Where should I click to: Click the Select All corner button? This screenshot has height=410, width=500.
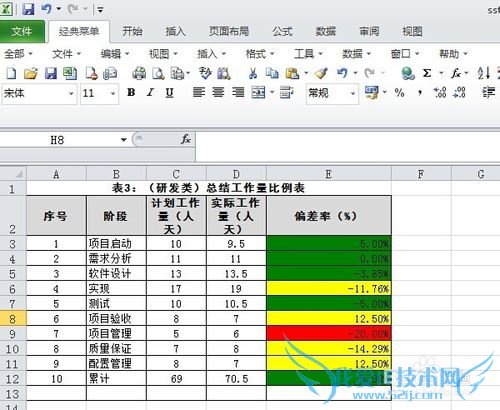(13, 174)
